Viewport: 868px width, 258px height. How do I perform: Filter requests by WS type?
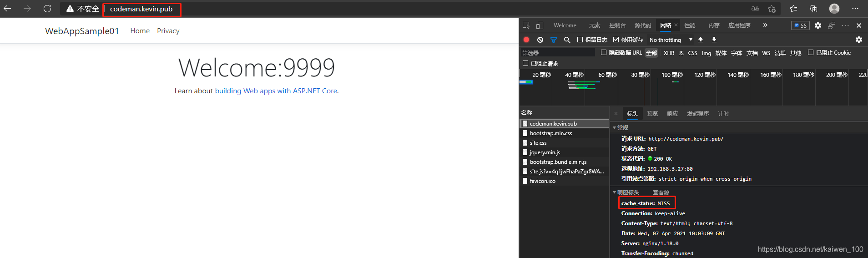pyautogui.click(x=766, y=53)
